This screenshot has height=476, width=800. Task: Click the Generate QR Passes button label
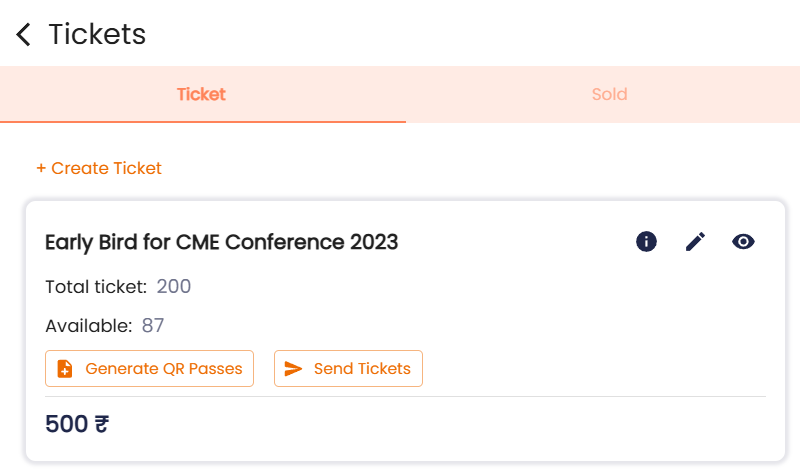(x=164, y=368)
